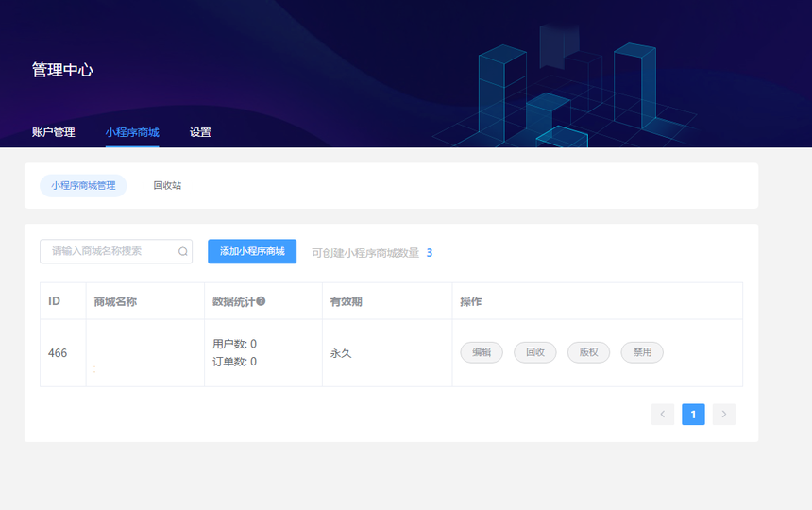The image size is (812, 510).
Task: Click 禁用 to disable mall 466
Action: [642, 352]
